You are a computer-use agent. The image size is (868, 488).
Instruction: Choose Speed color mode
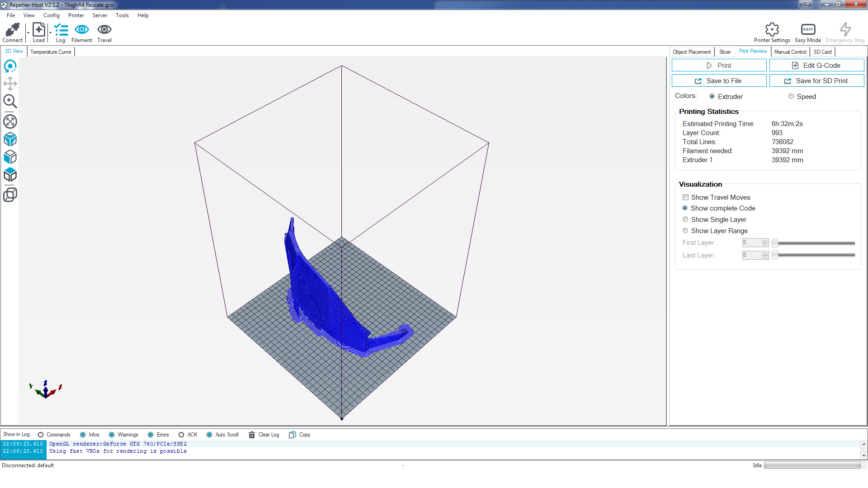(x=791, y=97)
